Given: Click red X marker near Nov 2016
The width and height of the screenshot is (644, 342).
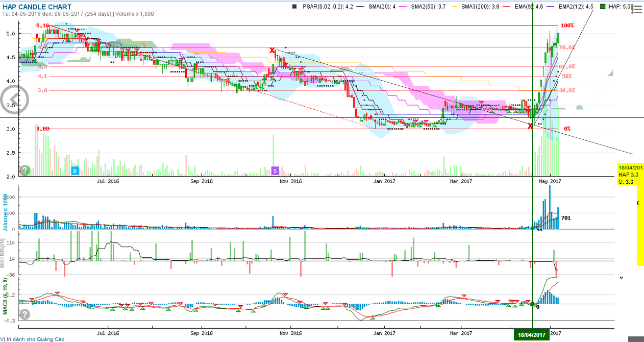Looking at the screenshot, I should coord(273,50).
